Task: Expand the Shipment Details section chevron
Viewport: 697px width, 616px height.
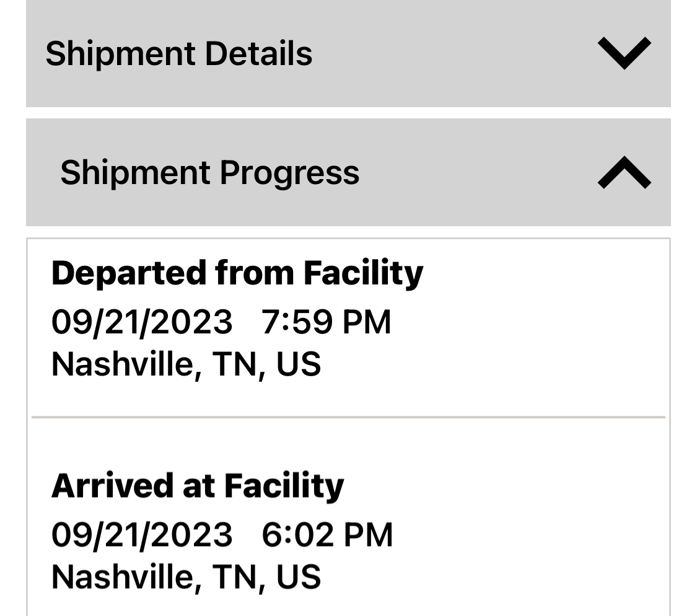Action: 624,53
